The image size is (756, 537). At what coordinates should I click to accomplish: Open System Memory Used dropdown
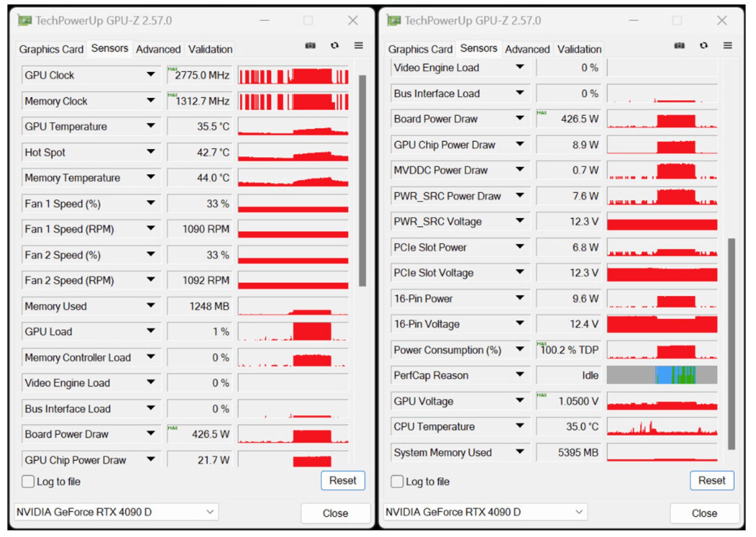(520, 452)
